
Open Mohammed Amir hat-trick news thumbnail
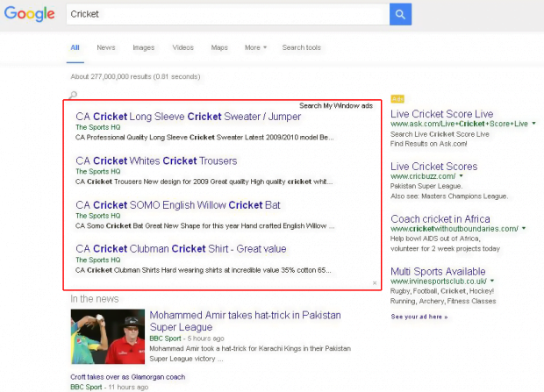[x=108, y=337]
